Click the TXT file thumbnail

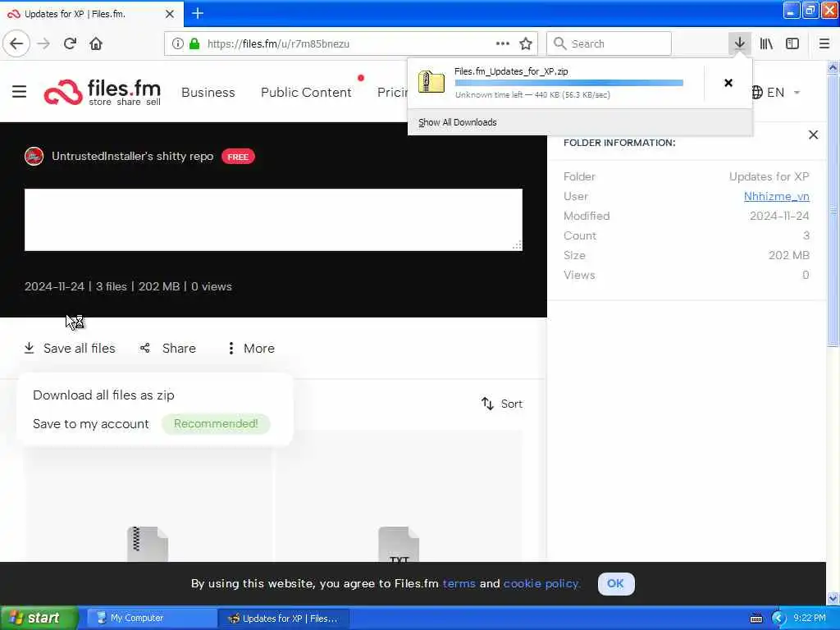(399, 543)
